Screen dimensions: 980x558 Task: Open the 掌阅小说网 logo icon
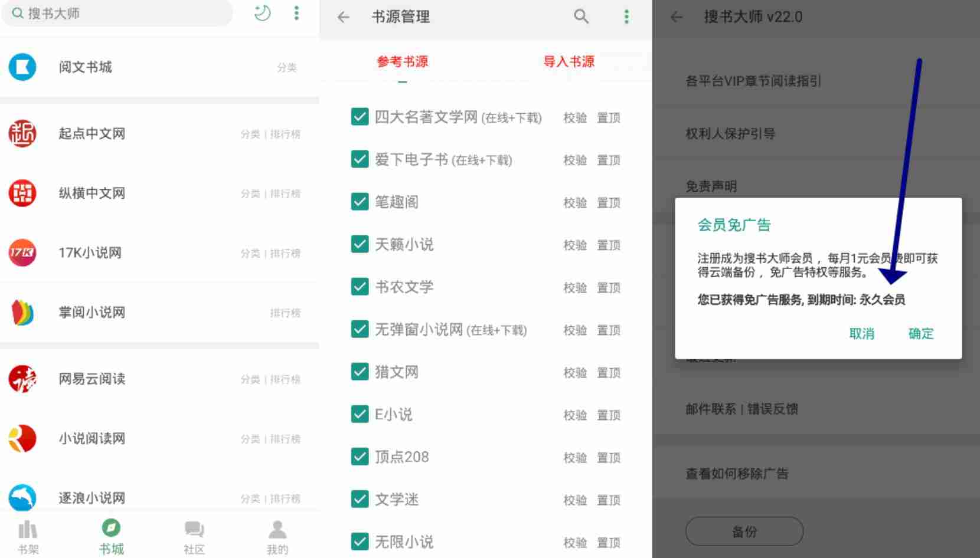[22, 312]
